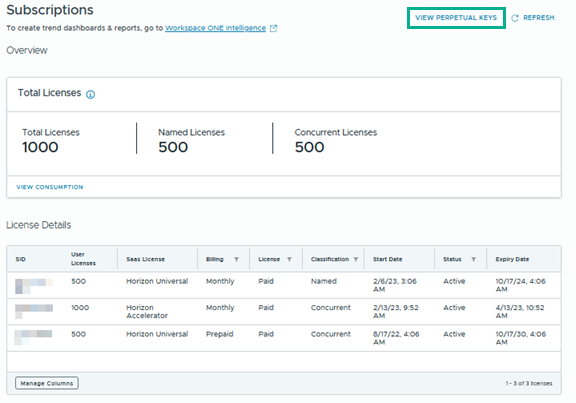Click the 4/13/23, 10:52 AM expiry date
This screenshot has width=576, height=403.
[x=520, y=312]
